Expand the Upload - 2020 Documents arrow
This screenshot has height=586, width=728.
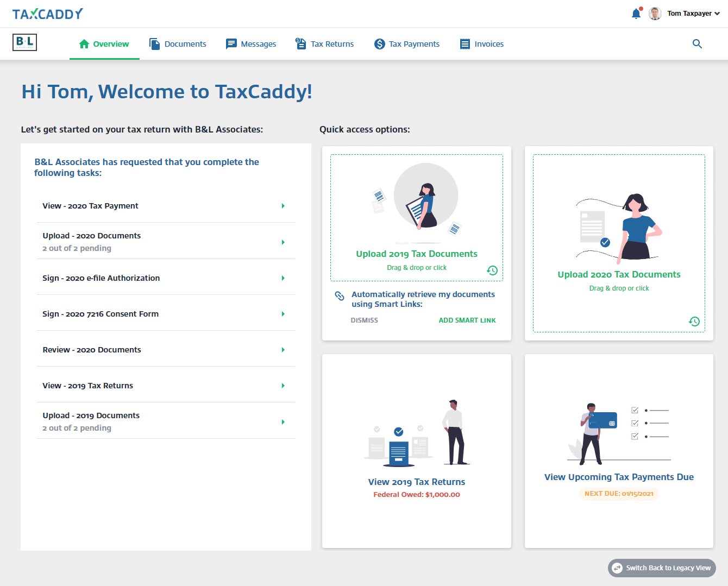pos(283,242)
